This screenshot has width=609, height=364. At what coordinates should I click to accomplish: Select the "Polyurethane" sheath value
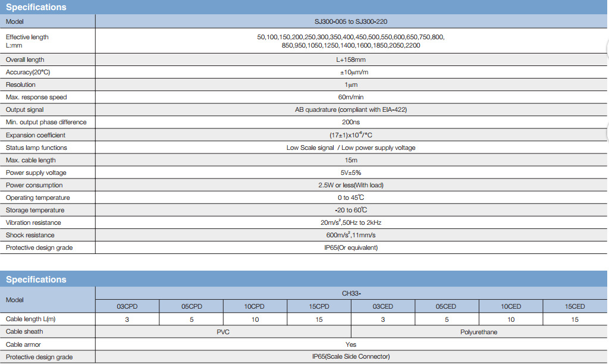pyautogui.click(x=479, y=332)
